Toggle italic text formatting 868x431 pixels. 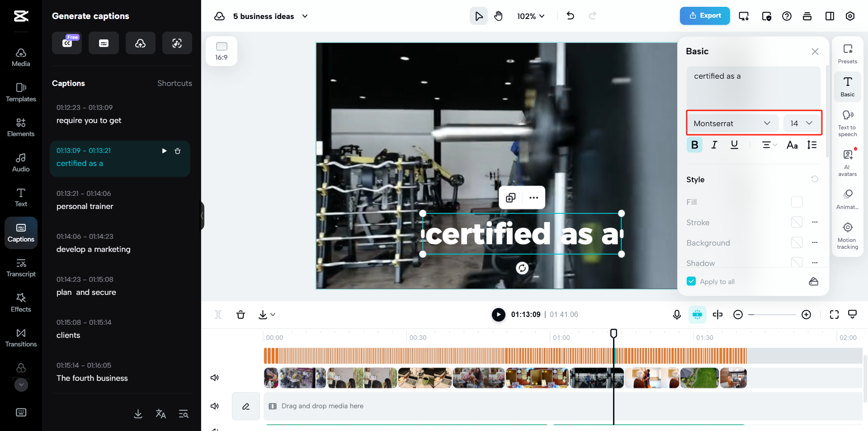[x=714, y=145]
